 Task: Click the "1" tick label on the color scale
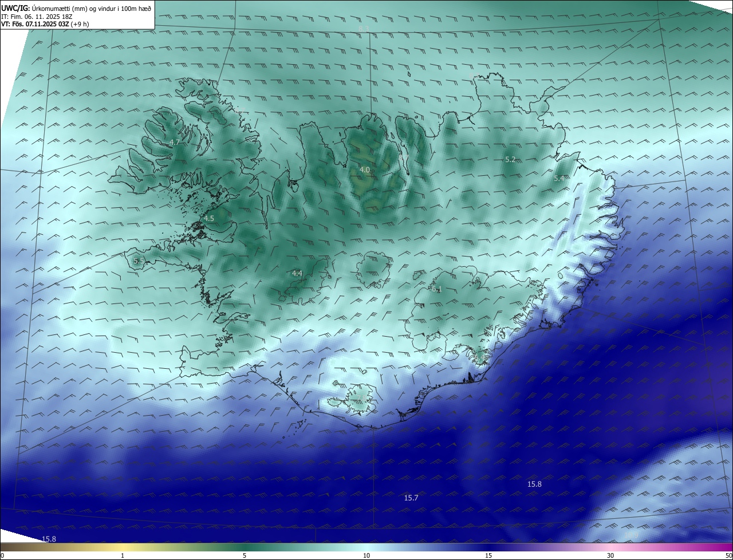tap(123, 555)
